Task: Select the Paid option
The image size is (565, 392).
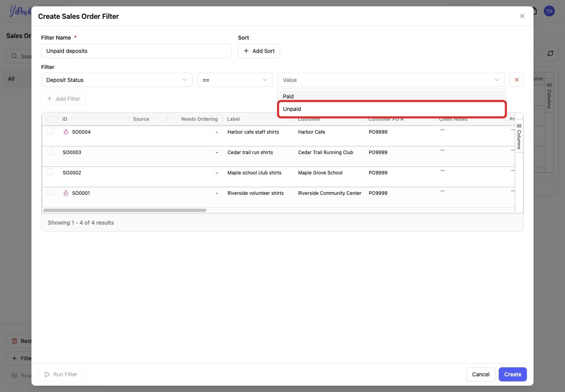Action: [x=392, y=96]
